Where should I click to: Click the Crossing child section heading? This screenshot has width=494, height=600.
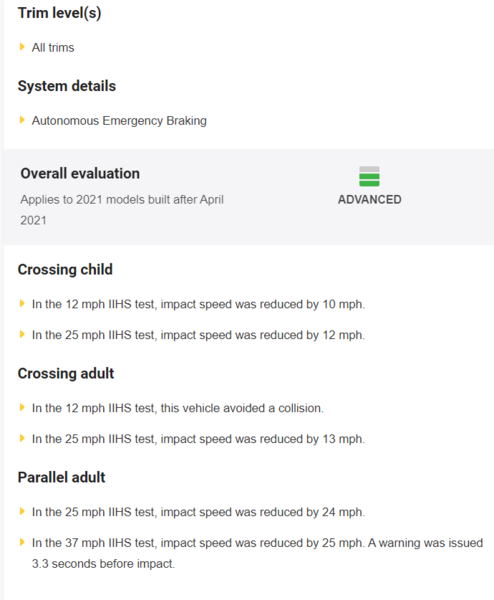tap(65, 269)
